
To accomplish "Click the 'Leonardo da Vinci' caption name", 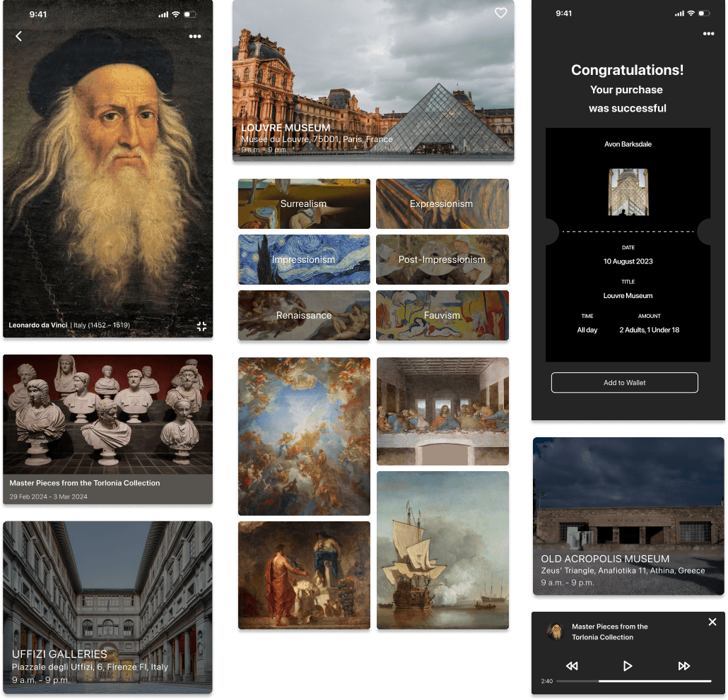I will pyautogui.click(x=38, y=325).
